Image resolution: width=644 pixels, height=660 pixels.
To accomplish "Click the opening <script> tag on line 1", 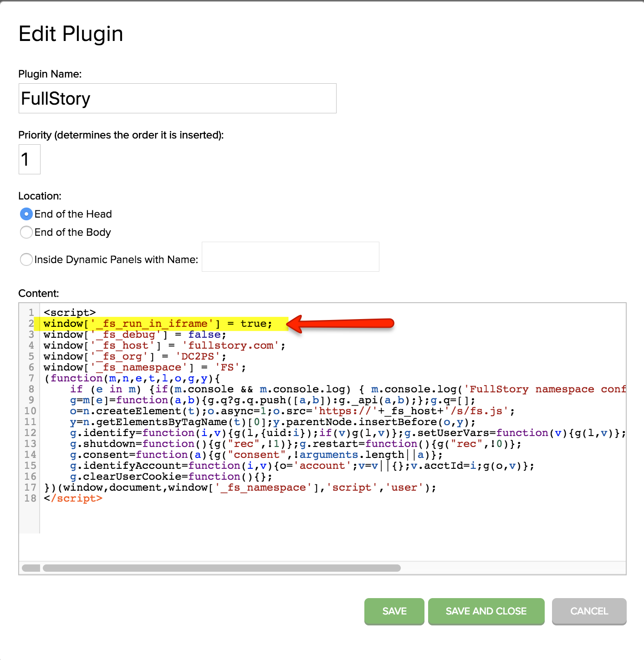I will pos(70,313).
